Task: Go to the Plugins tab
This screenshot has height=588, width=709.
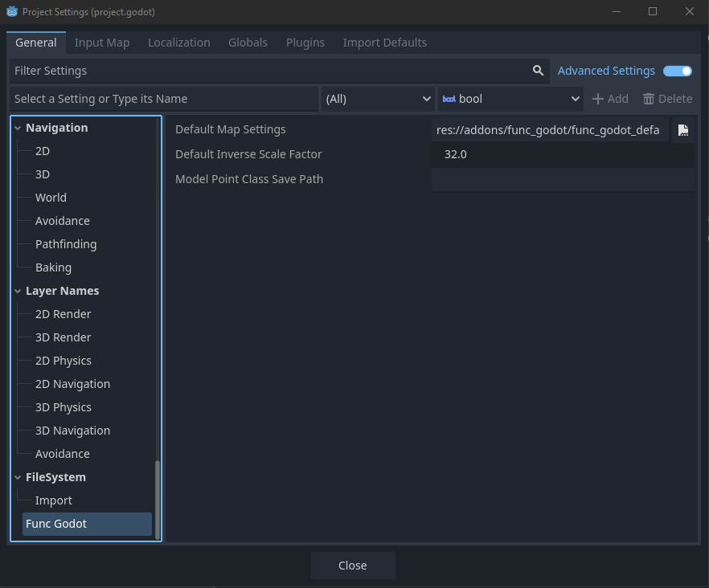Action: point(305,43)
